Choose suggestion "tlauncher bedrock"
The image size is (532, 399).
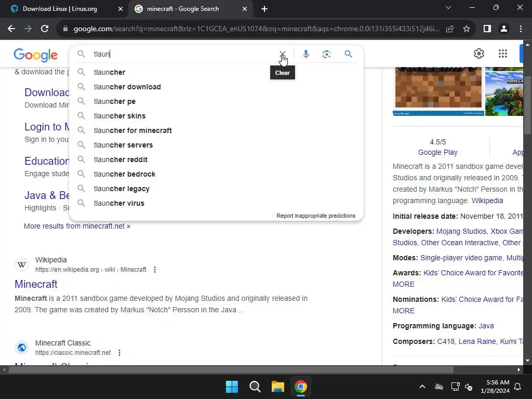tap(216, 174)
